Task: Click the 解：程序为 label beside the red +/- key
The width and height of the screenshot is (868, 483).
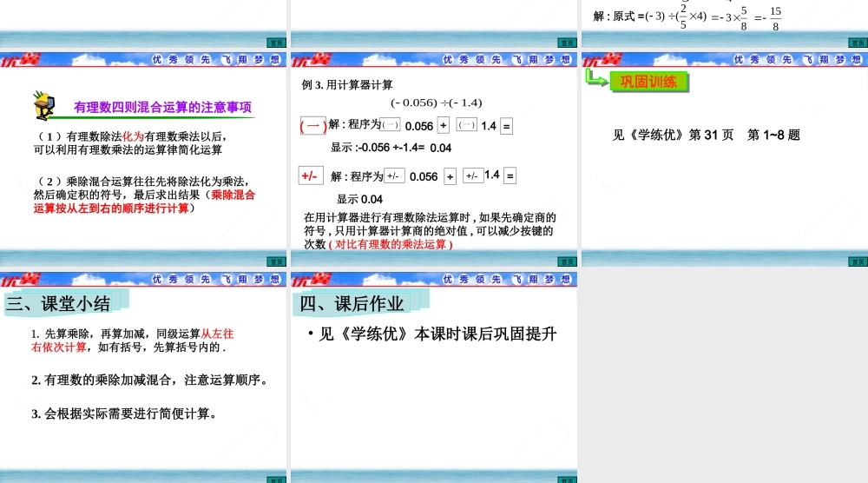Action: (x=357, y=176)
